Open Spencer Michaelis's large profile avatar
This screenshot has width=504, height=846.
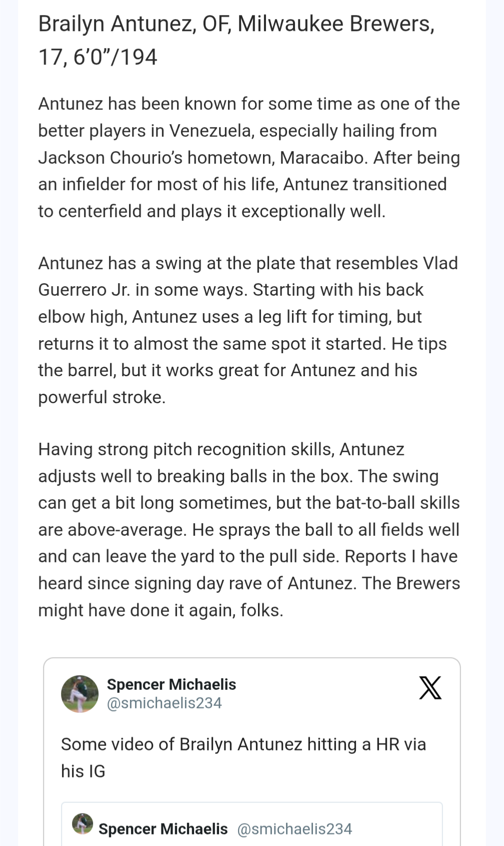(80, 693)
